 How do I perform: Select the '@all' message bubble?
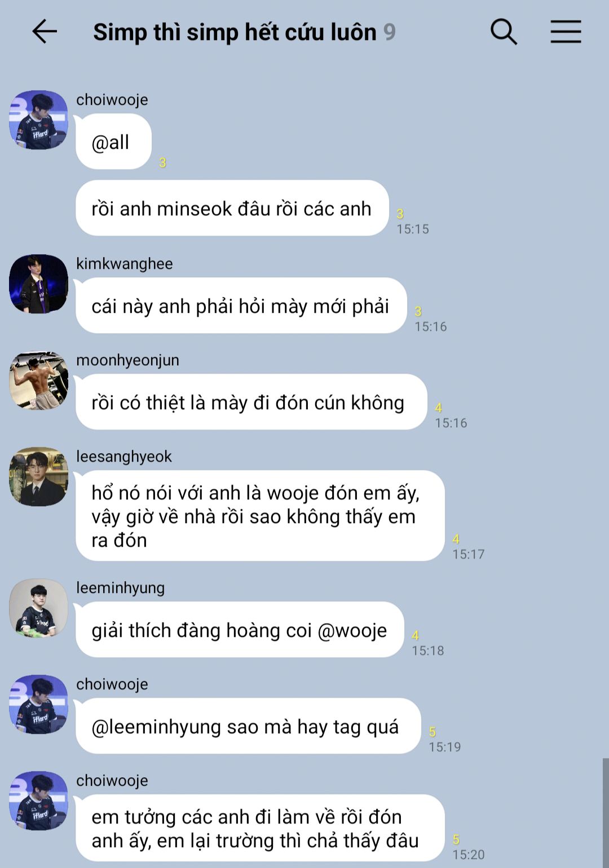click(x=113, y=141)
